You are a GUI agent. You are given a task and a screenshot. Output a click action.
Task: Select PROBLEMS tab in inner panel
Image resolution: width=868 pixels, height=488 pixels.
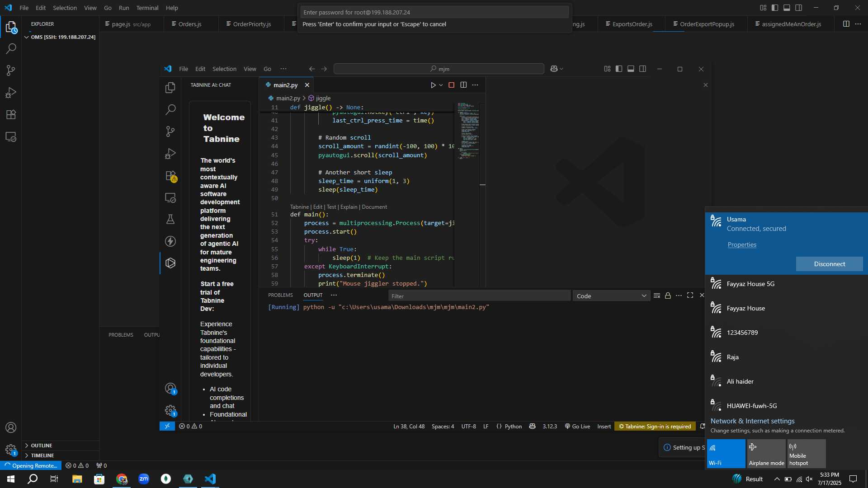tap(280, 295)
